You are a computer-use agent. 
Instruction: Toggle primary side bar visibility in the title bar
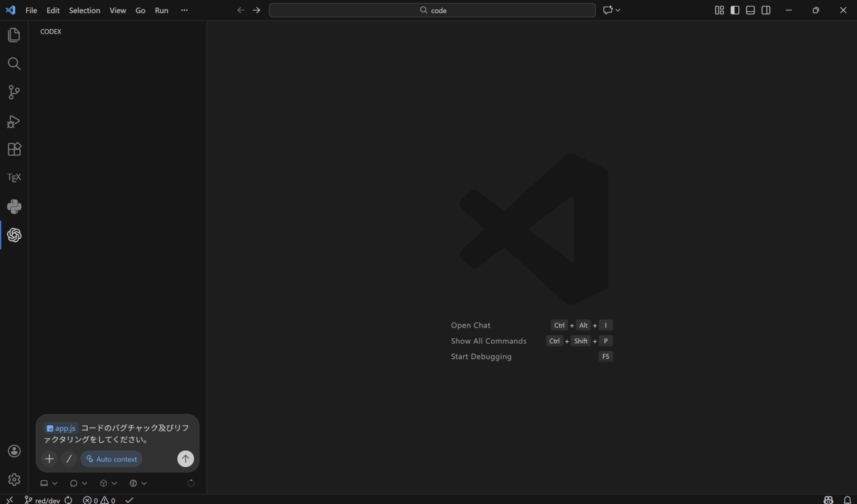(735, 10)
